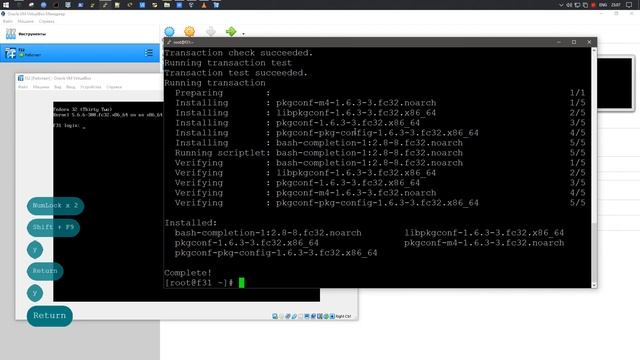This screenshot has height=360, width=640.
Task: Open Файл menu in VirtualBox Manager
Action: pos(8,21)
